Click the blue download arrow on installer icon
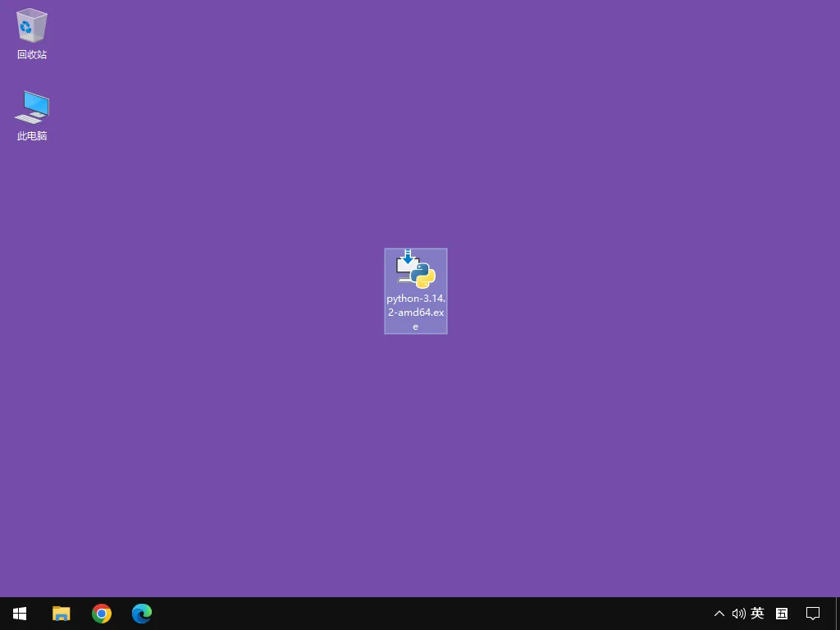The height and width of the screenshot is (630, 840). [x=407, y=257]
